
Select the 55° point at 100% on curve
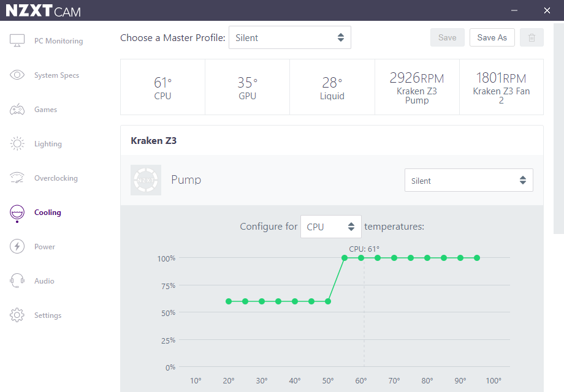pyautogui.click(x=345, y=258)
